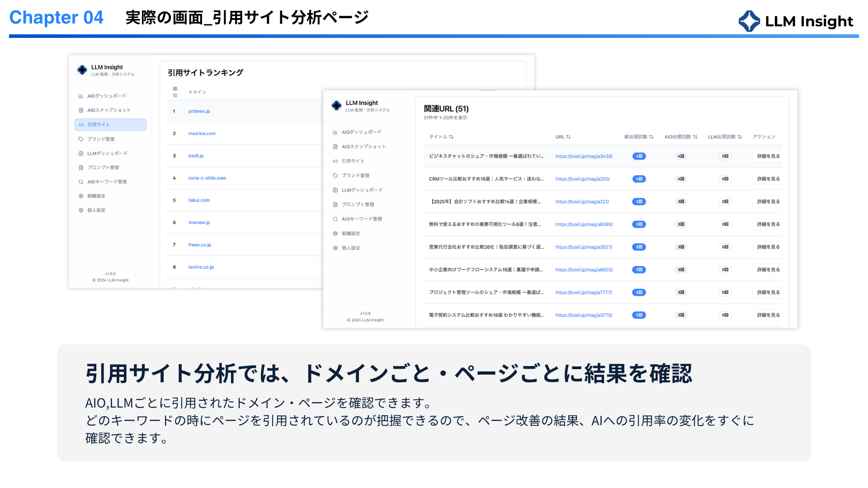Open freee.co.jp domain in ranking

click(x=200, y=245)
